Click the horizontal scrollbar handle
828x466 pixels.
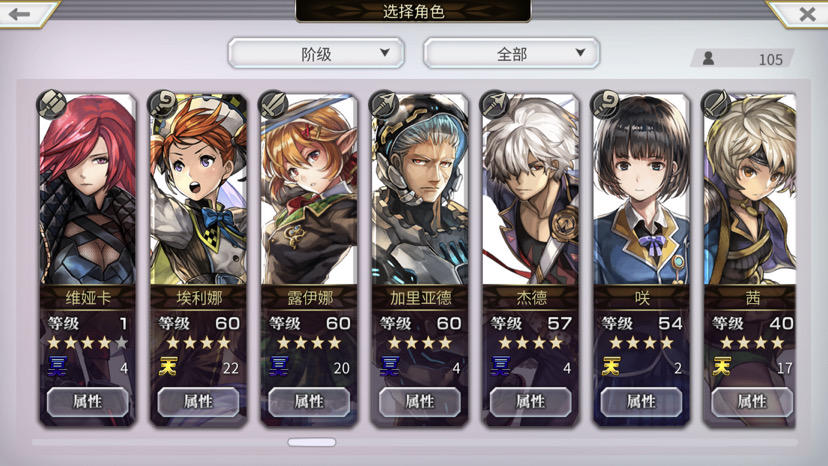(x=312, y=442)
